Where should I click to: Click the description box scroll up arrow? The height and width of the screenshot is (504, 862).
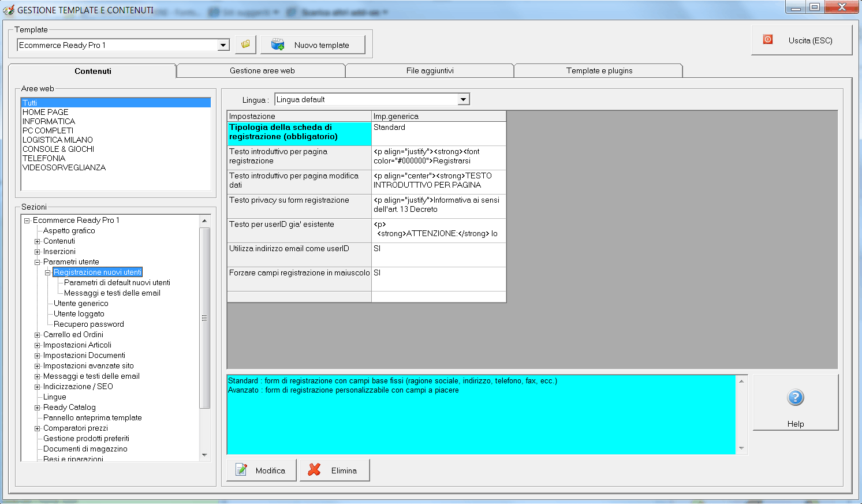pos(742,381)
